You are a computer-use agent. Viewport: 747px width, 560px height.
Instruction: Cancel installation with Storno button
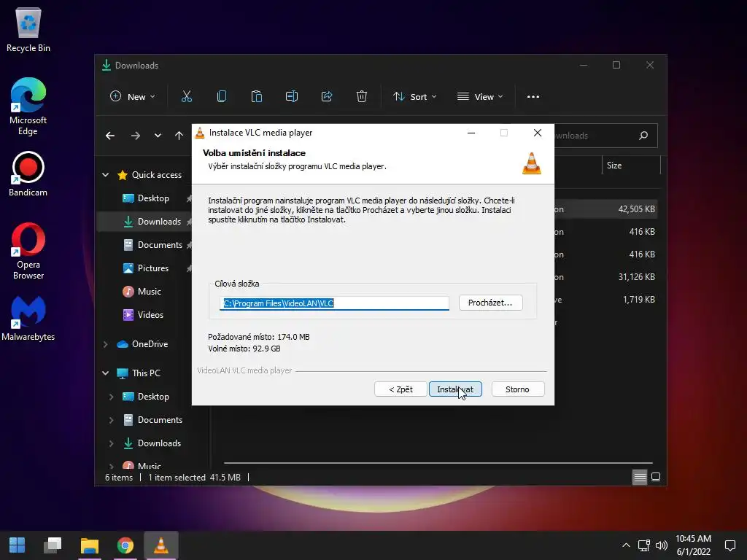[x=517, y=389]
